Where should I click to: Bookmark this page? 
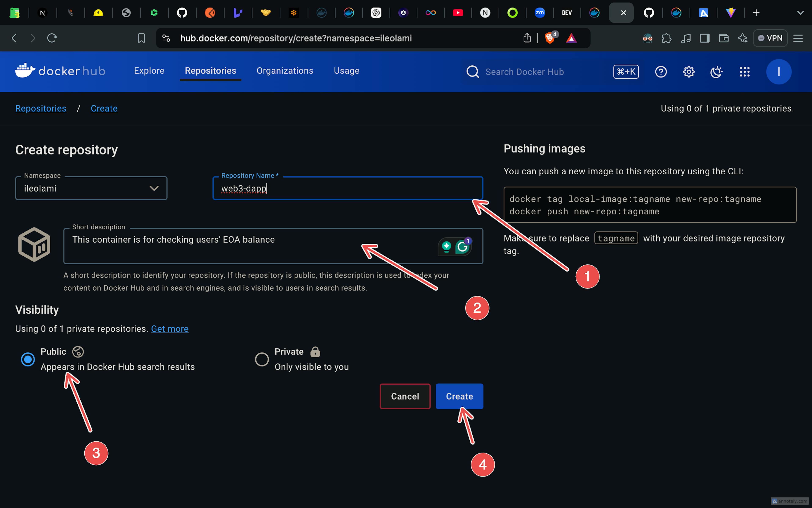(141, 38)
